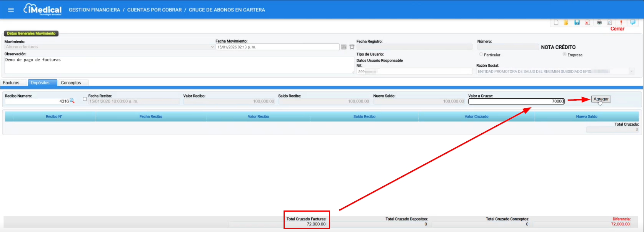This screenshot has width=644, height=232.
Task: Switch to the Conceptos tab
Action: (x=71, y=83)
